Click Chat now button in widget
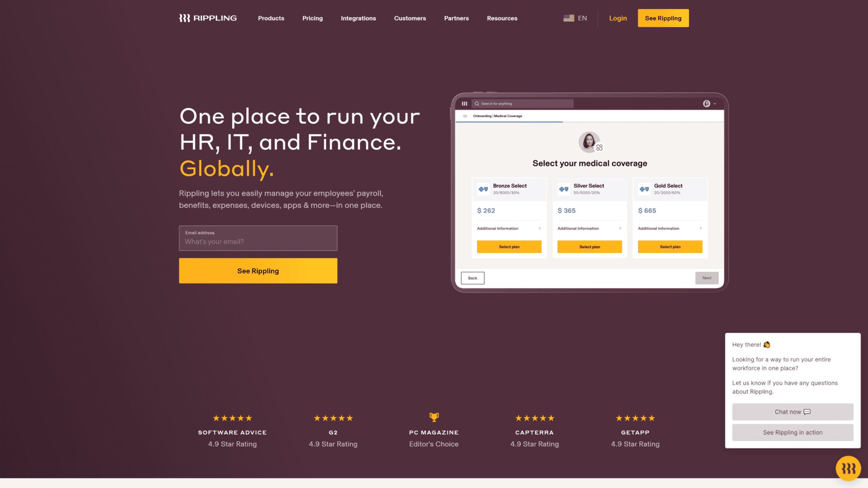 792,412
